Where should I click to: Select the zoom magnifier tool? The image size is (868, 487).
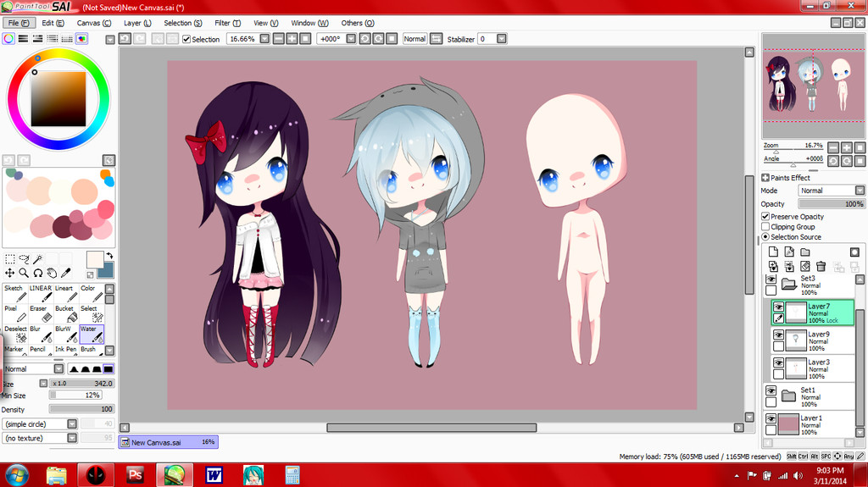click(24, 273)
